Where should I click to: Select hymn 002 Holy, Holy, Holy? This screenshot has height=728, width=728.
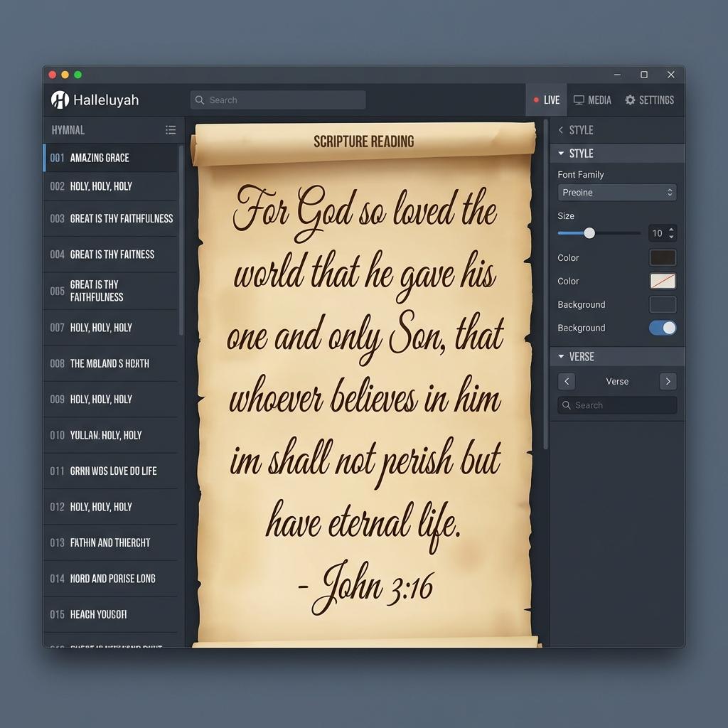110,186
